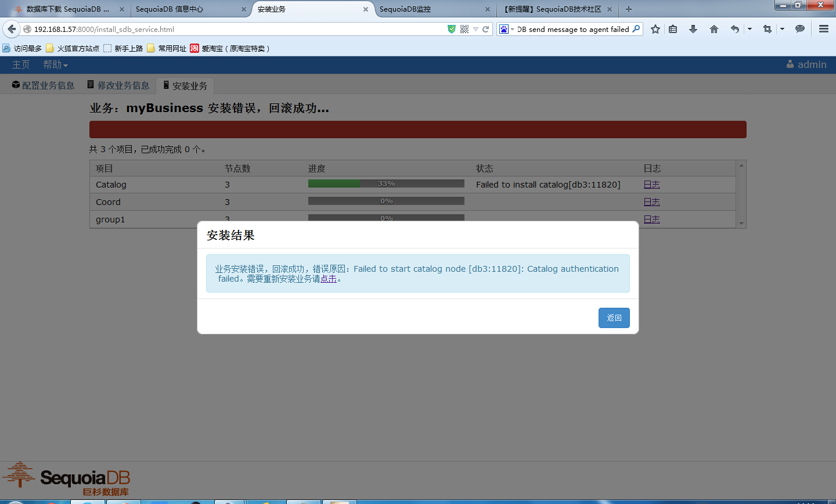Select the 修改业务信息 tab
Screen dimensions: 836x504
pyautogui.click(x=118, y=85)
